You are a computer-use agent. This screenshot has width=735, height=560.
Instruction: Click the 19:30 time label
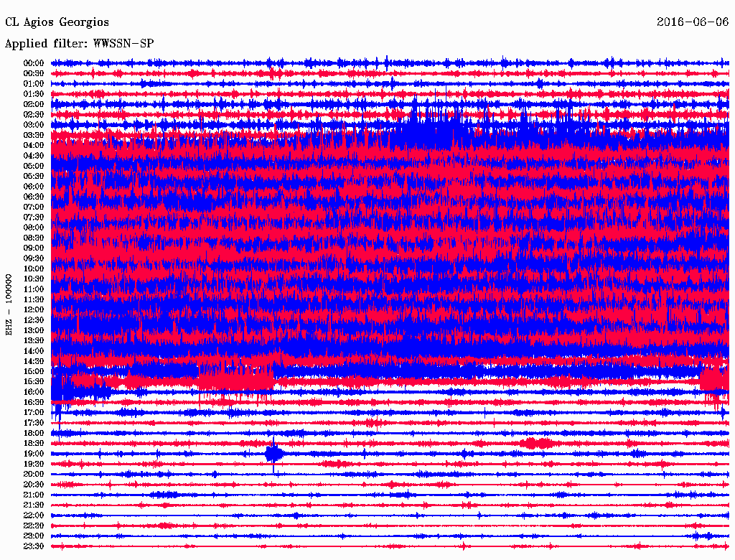click(x=34, y=464)
